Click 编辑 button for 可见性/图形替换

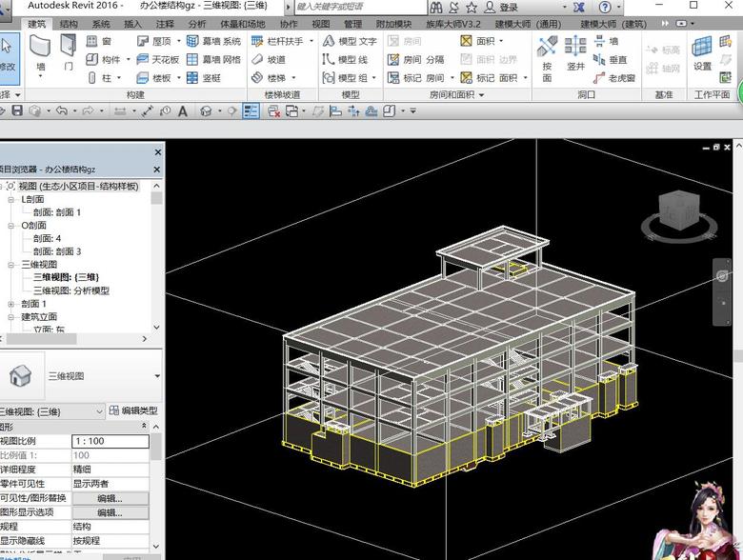[x=110, y=498]
